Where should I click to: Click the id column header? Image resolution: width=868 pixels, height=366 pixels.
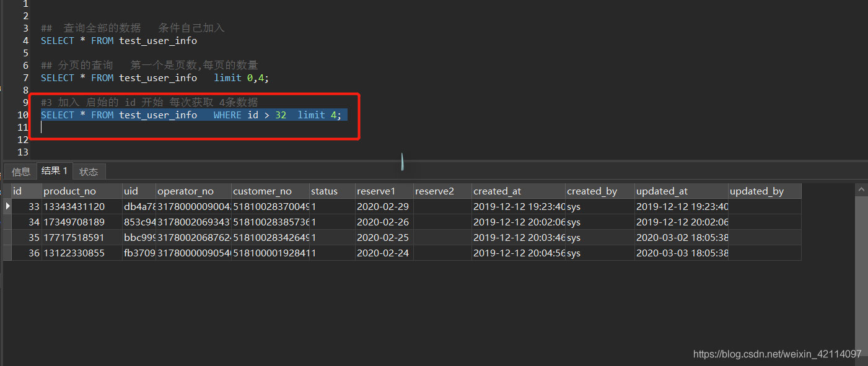(x=26, y=191)
